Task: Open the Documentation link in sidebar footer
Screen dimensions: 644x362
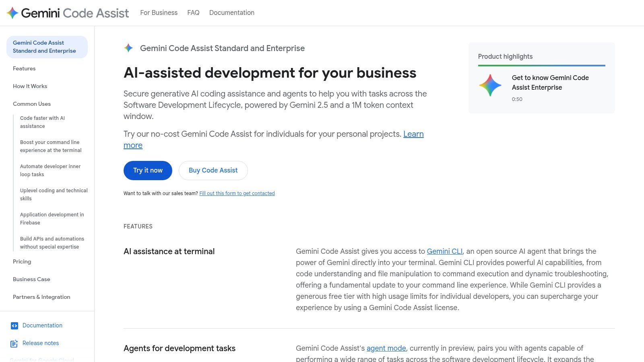Action: click(x=42, y=326)
